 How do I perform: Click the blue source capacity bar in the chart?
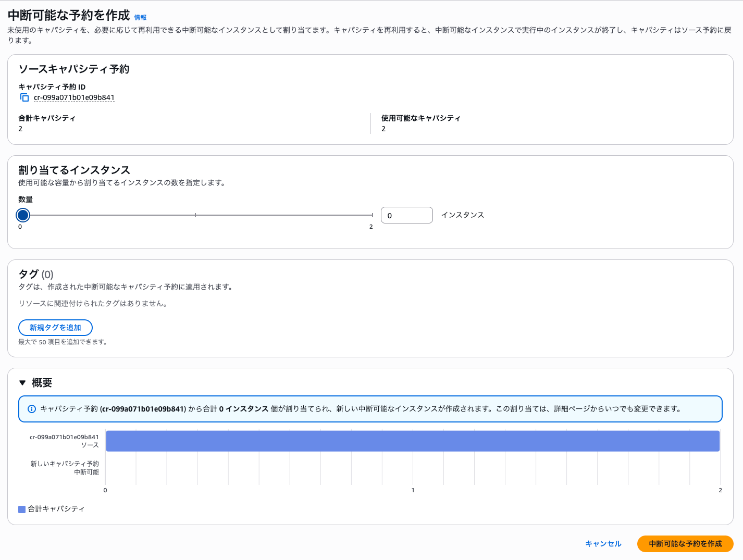(412, 441)
